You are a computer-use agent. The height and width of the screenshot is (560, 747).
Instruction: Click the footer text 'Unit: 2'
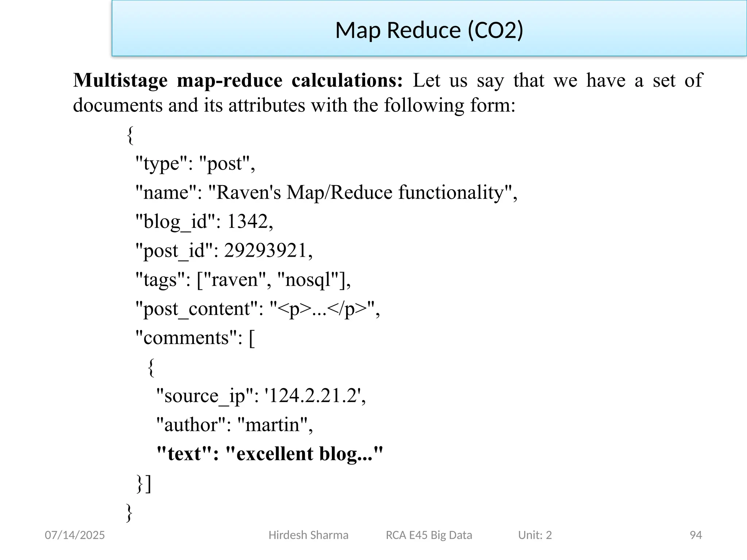point(535,535)
